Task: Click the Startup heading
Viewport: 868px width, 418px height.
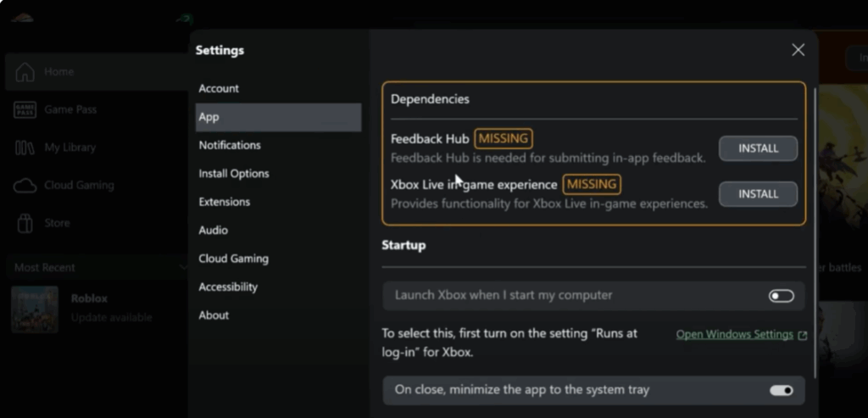Action: click(x=403, y=245)
